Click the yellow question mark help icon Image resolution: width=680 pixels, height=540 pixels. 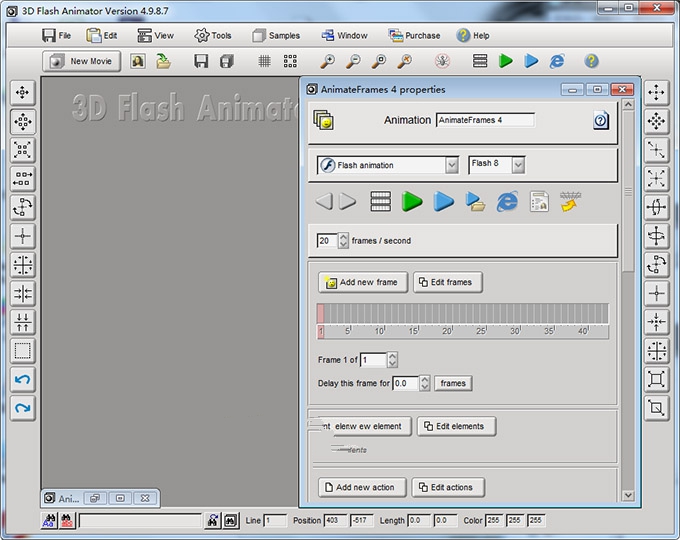point(591,61)
